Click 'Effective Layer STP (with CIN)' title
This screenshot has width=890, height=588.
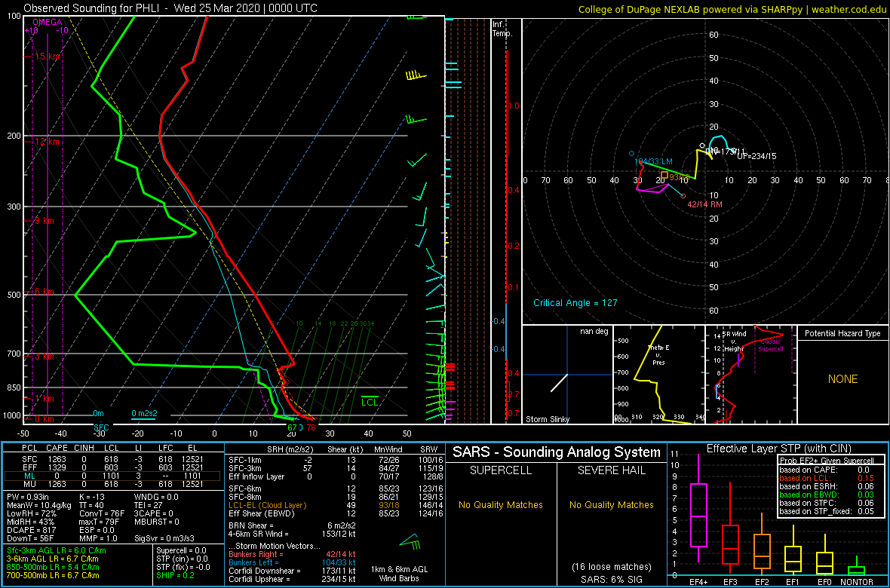pos(778,449)
